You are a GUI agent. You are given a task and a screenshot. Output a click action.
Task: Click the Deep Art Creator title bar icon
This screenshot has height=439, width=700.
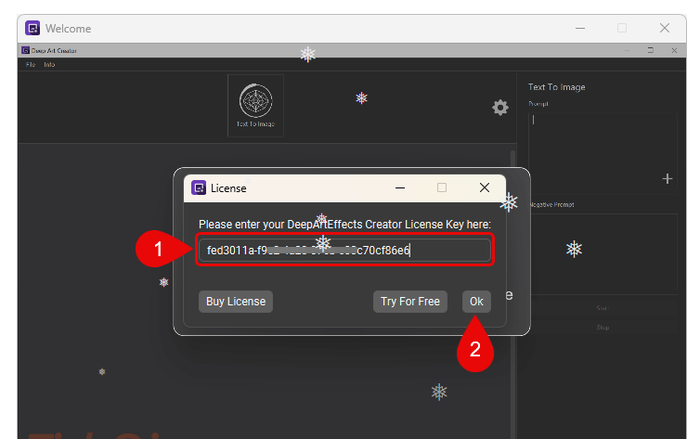[25, 51]
